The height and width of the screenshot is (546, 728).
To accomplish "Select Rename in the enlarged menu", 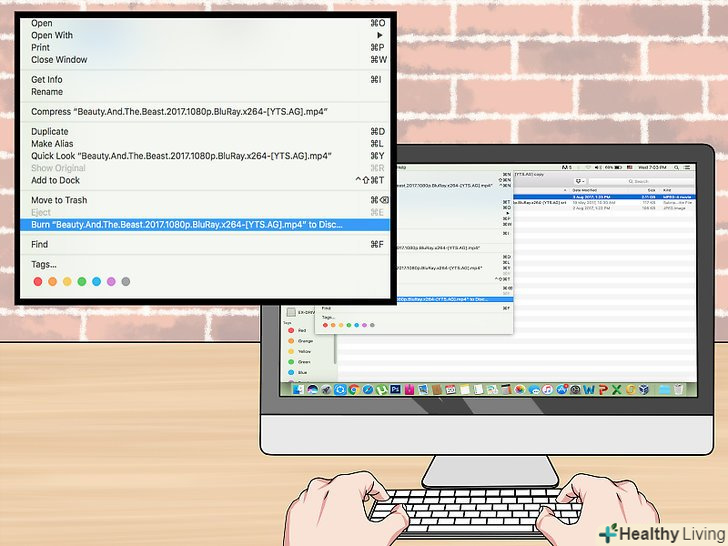I will click(205, 92).
